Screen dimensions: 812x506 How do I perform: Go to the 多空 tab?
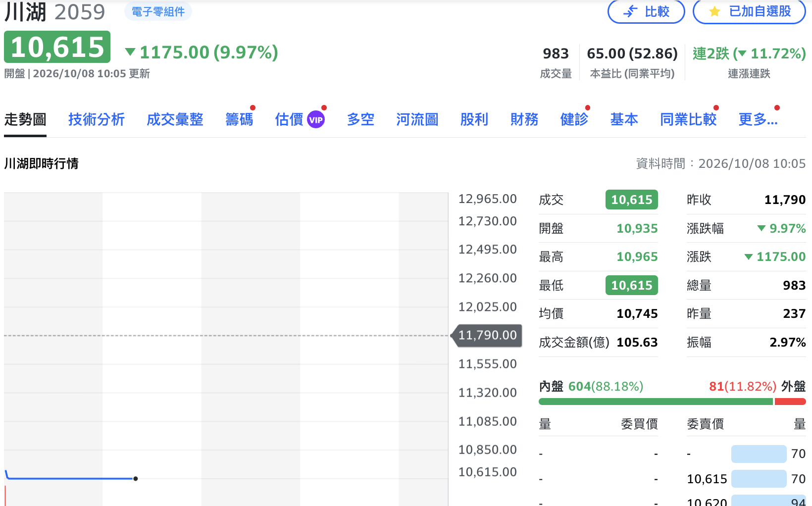(360, 119)
